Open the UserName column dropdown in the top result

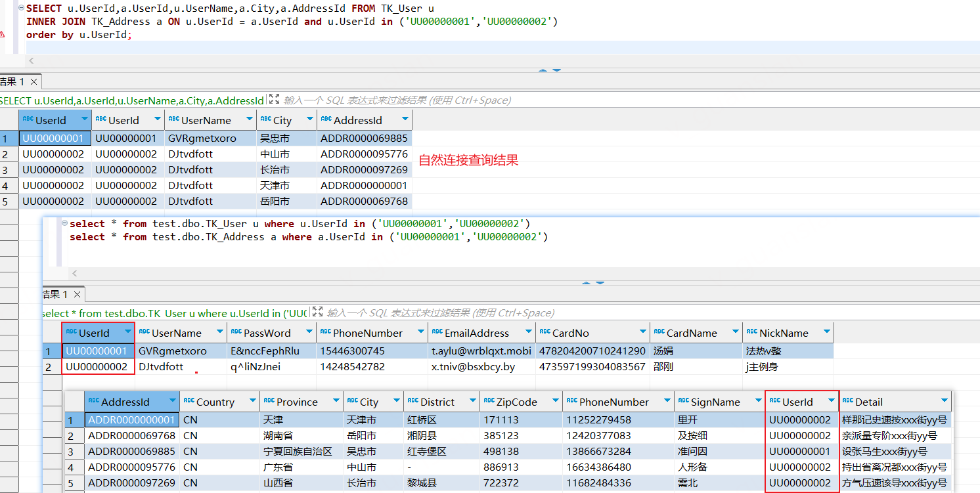(x=249, y=120)
